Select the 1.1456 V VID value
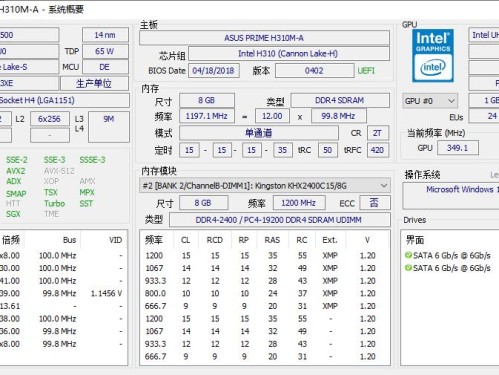 [107, 293]
